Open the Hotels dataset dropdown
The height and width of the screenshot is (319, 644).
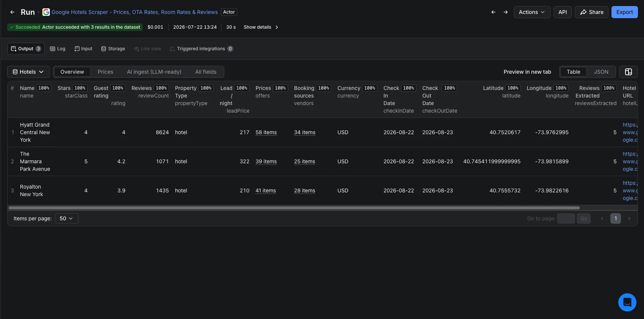coord(28,72)
